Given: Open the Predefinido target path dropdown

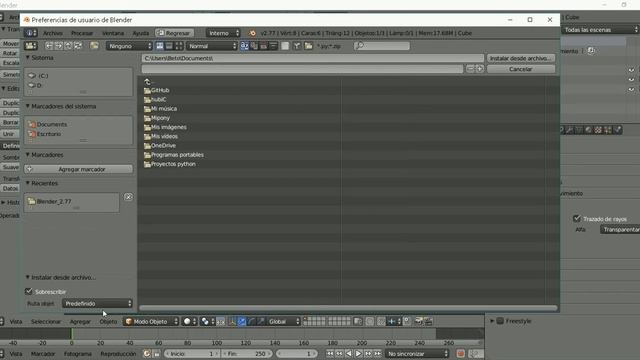Looking at the screenshot, I should click(97, 303).
